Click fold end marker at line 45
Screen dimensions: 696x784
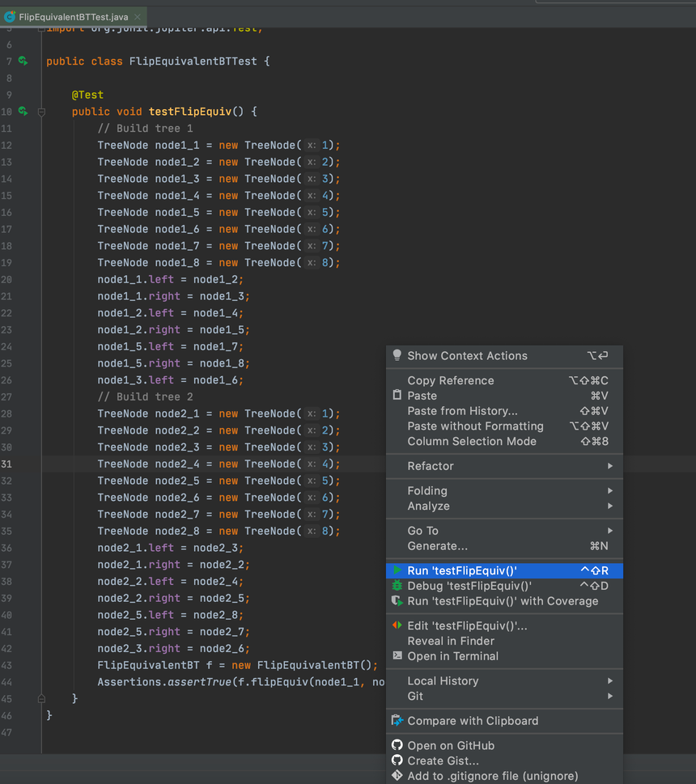(x=41, y=698)
